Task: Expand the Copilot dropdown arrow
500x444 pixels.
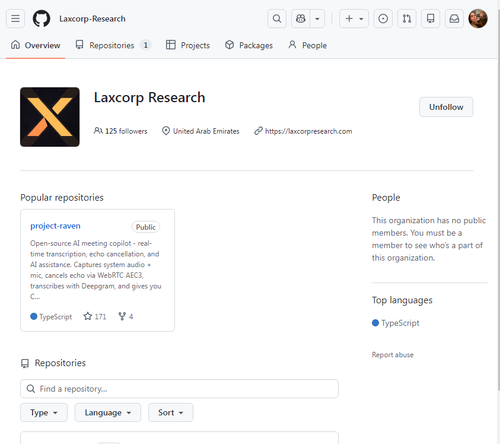Action: [317, 19]
